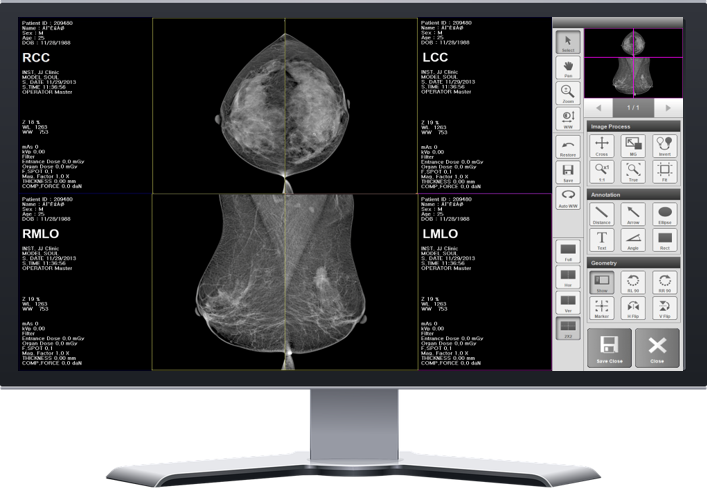Pick the Angle annotation tool

coord(632,240)
